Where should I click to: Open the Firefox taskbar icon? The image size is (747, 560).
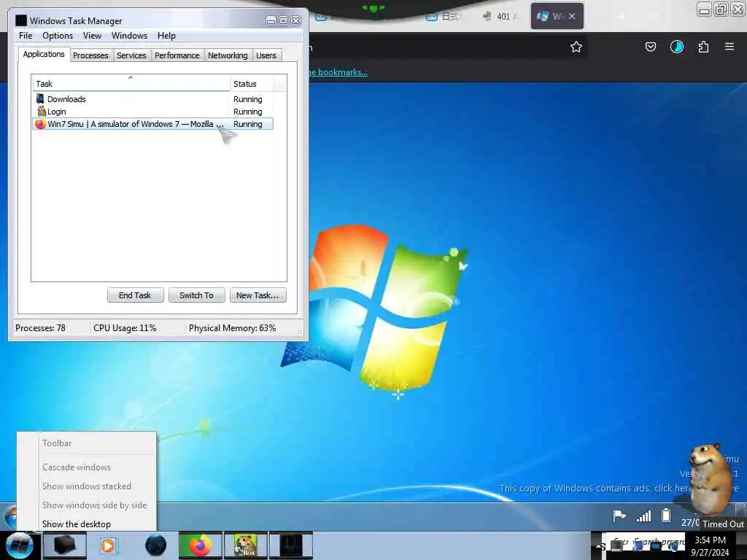tap(201, 545)
